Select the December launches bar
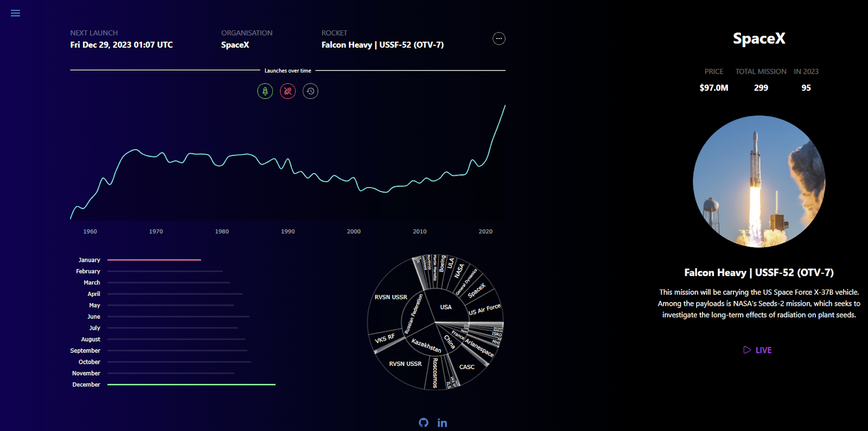The width and height of the screenshot is (868, 431). (192, 384)
